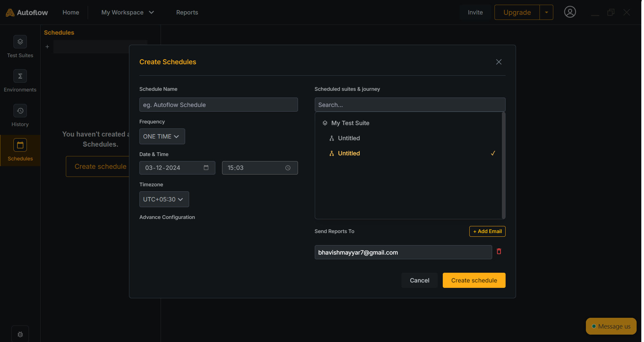The width and height of the screenshot is (644, 342).
Task: Open the Environments sidebar icon
Action: click(20, 76)
